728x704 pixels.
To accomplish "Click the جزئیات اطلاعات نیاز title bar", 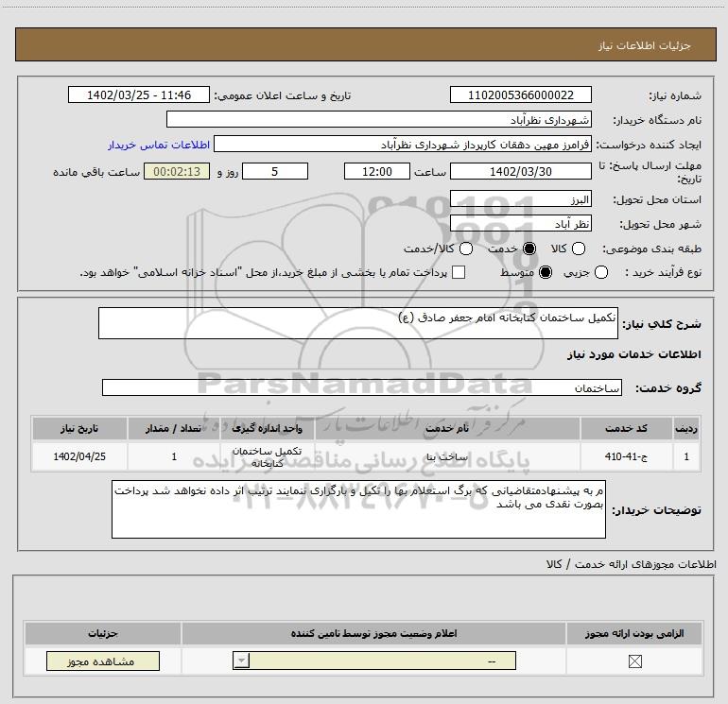I will (x=366, y=45).
